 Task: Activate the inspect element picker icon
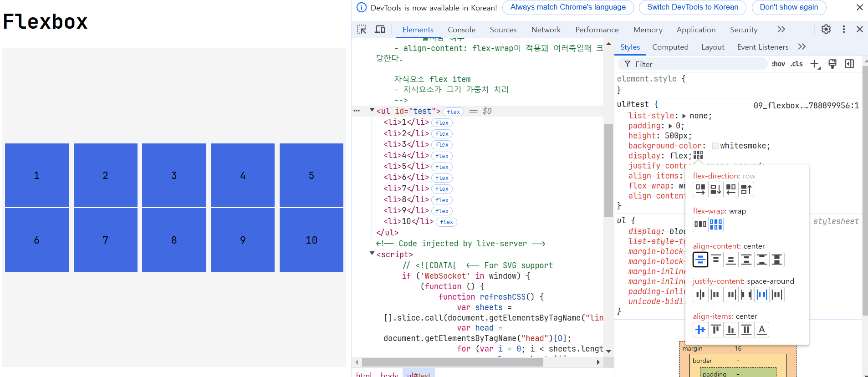[x=362, y=29]
